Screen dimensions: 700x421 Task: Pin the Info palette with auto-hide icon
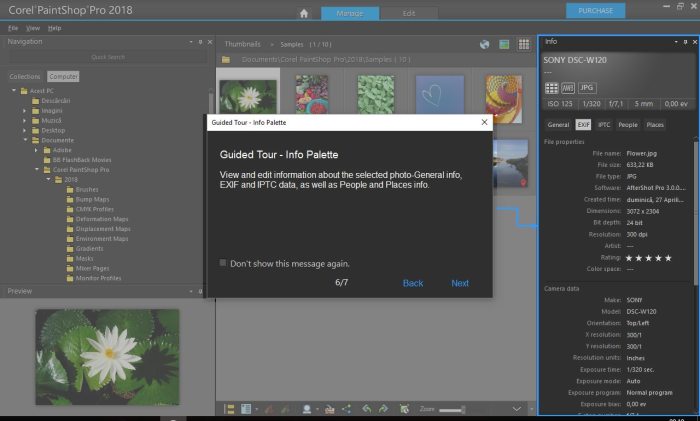point(685,42)
